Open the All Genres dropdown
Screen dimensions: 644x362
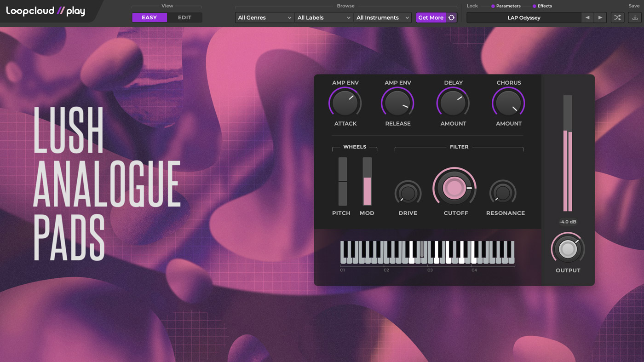[x=264, y=17]
